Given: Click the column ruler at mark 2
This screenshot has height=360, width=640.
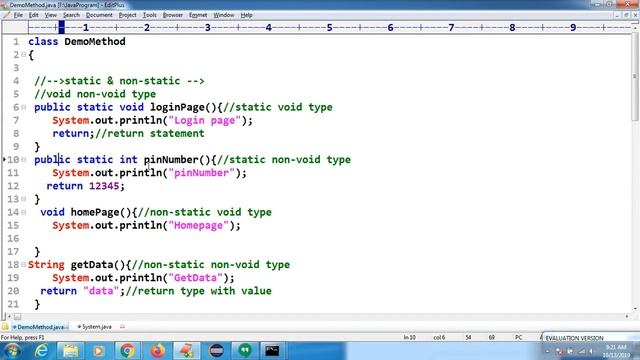Looking at the screenshot, I should click(147, 27).
